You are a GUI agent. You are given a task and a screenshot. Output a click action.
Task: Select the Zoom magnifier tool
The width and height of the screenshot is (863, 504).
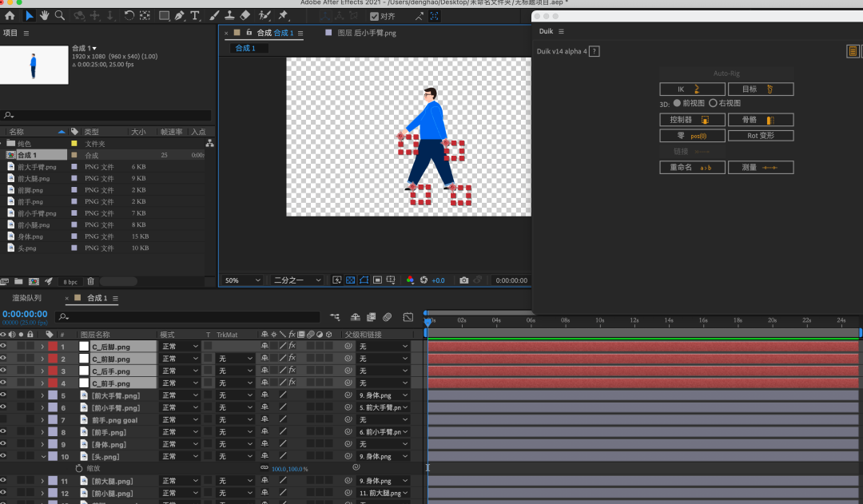coord(60,15)
